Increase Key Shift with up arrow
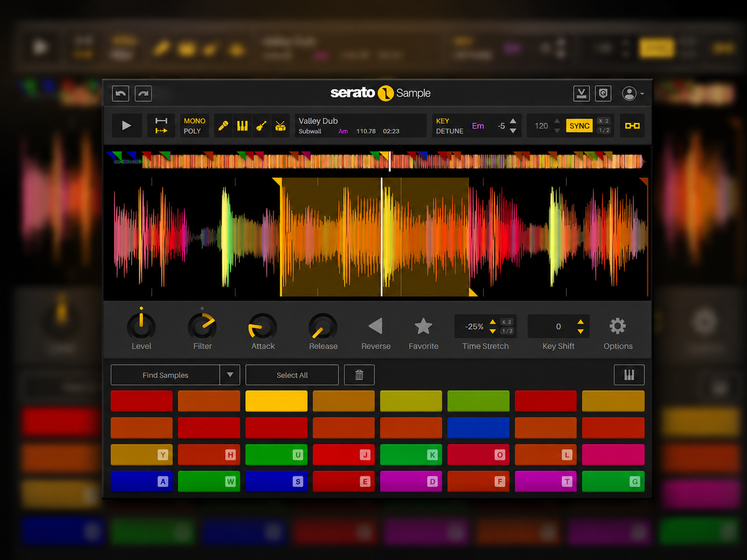 click(x=580, y=322)
